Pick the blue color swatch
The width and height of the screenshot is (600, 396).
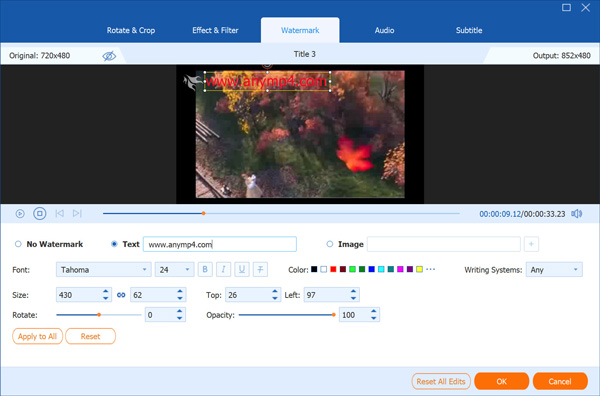(x=371, y=269)
